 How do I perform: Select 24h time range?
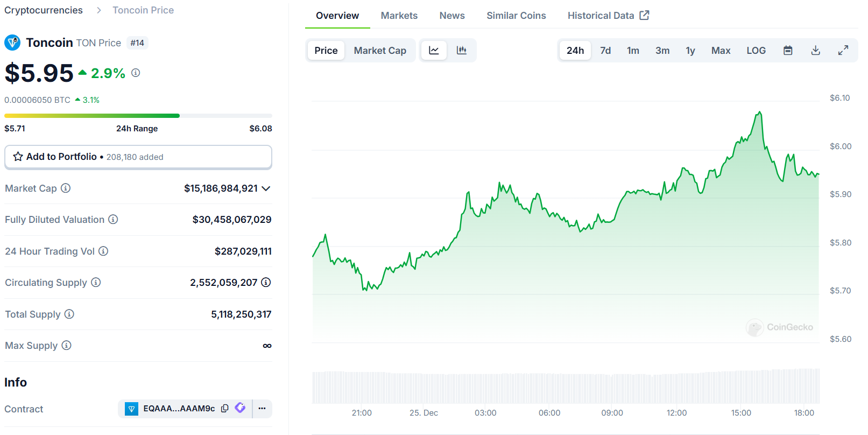[x=575, y=50]
